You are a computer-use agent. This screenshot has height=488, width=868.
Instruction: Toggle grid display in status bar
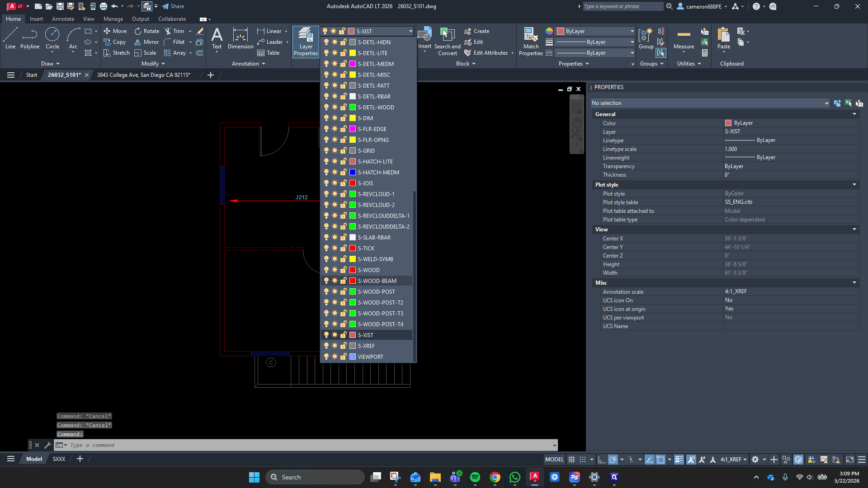[572, 460]
